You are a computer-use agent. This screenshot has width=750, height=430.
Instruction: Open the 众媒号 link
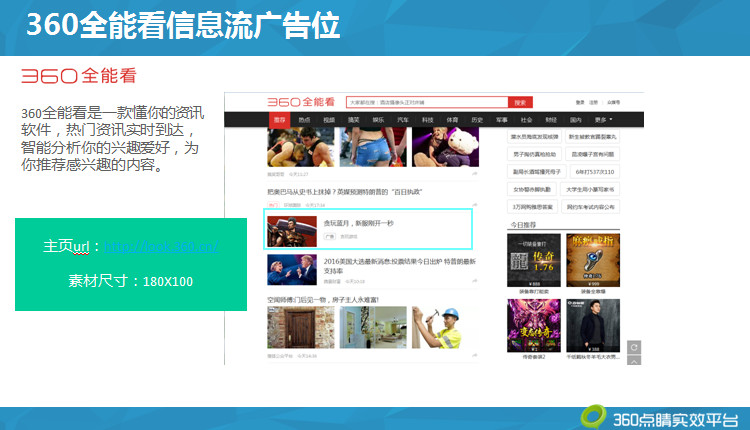[x=613, y=102]
